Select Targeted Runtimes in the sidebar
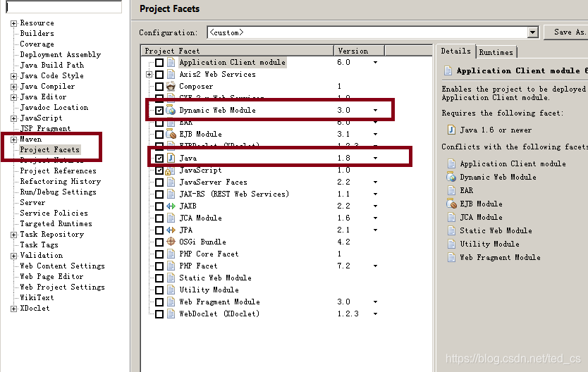 (56, 223)
